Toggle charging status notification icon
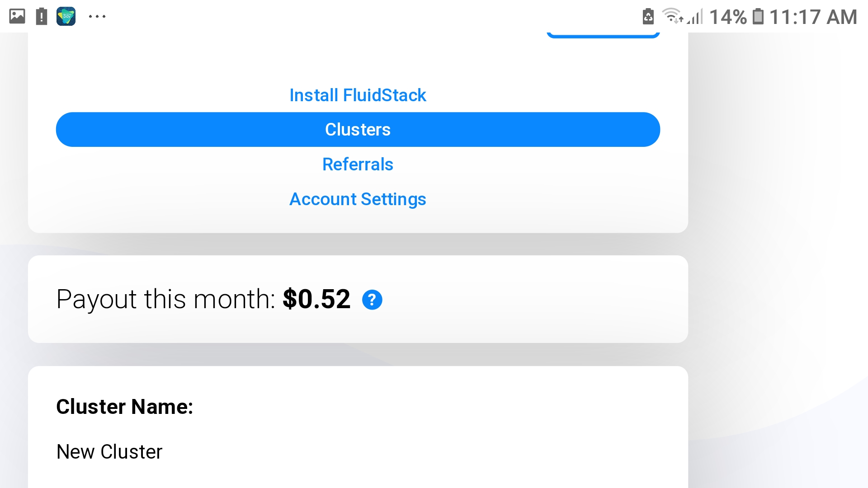The image size is (868, 488). [x=647, y=15]
